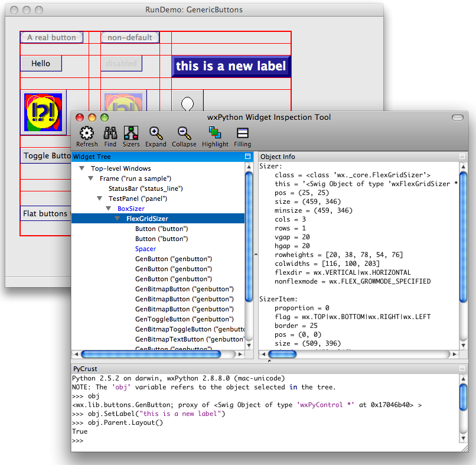The width and height of the screenshot is (476, 465).
Task: Click the Collapse magnifier icon
Action: click(184, 134)
